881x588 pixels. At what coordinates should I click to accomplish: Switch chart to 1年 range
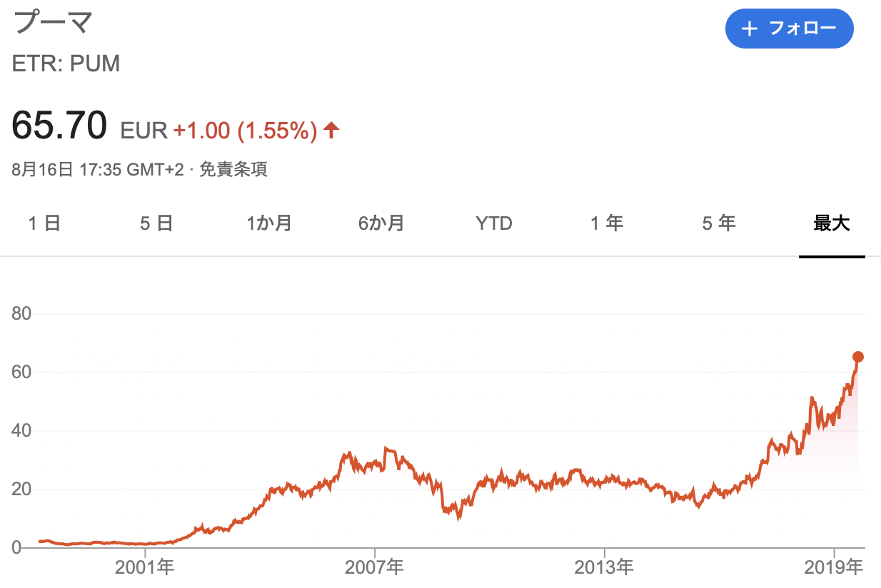(606, 223)
